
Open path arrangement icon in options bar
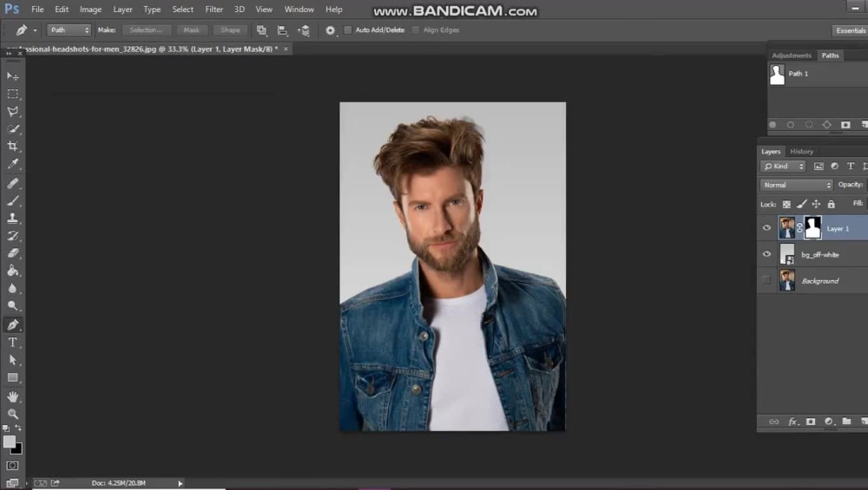click(303, 30)
